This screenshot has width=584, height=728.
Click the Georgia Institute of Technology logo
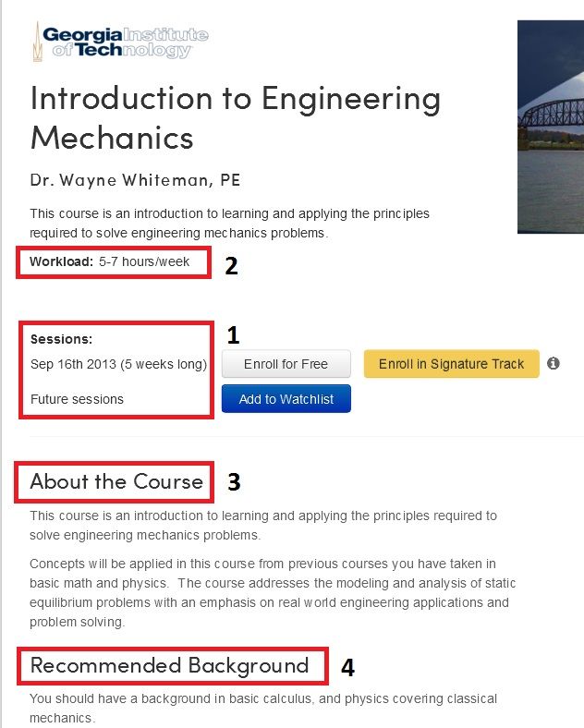pos(120,42)
